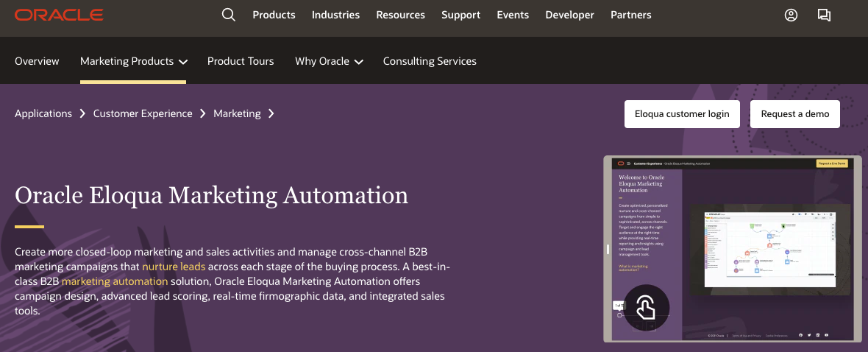Open Consulting Services tab

pos(430,61)
